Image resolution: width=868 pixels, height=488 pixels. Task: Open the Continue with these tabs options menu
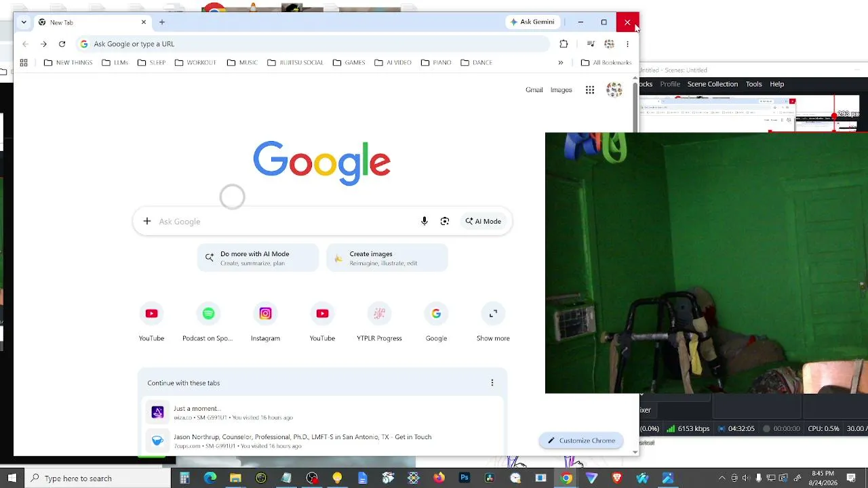492,383
